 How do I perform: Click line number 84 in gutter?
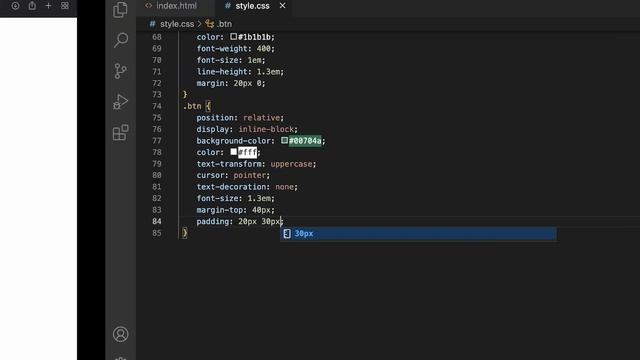tap(157, 221)
